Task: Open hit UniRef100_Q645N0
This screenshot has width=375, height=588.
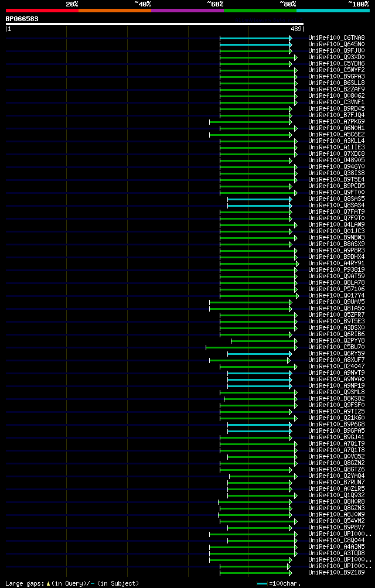Action: [336, 45]
